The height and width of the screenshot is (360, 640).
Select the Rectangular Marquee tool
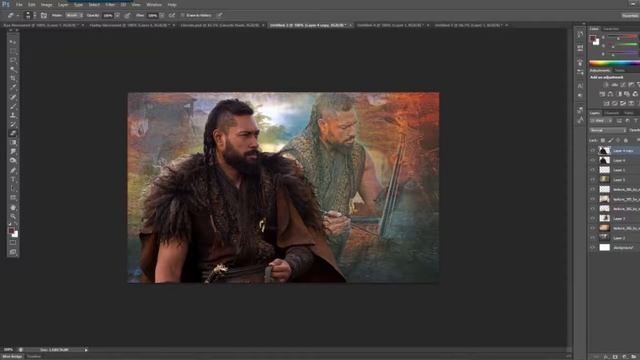[13, 51]
